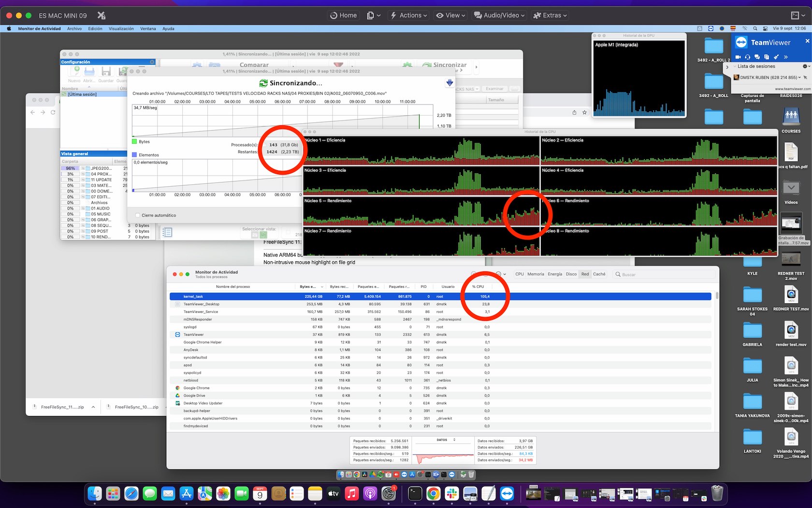Click TeamViewer icon in menu bar
Viewport: 812px width, 508px height.
pyautogui.click(x=710, y=29)
